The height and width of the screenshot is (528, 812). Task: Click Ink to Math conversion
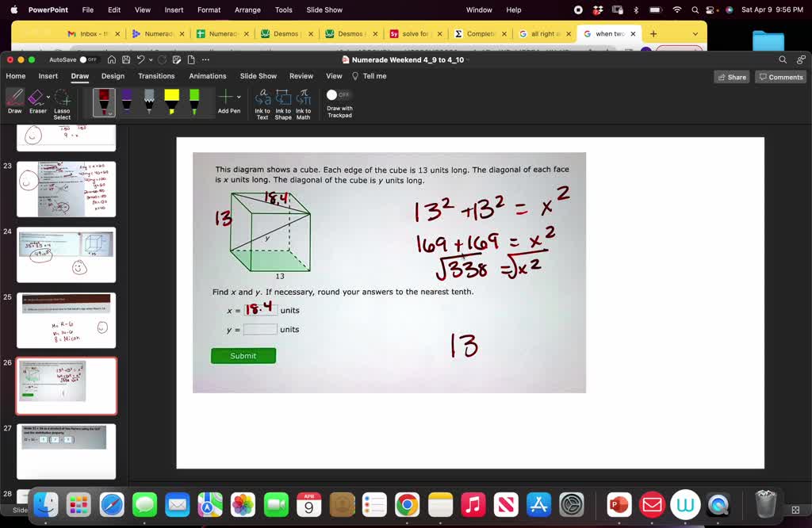(x=304, y=102)
